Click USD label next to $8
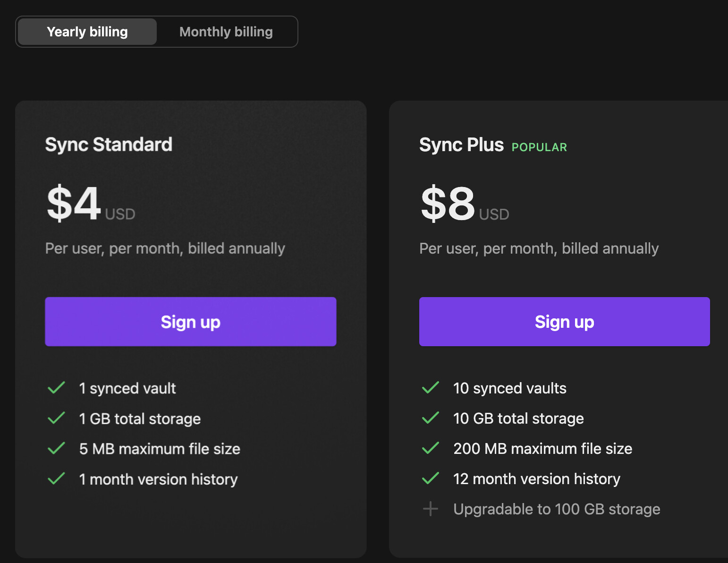The width and height of the screenshot is (728, 563). coord(494,214)
